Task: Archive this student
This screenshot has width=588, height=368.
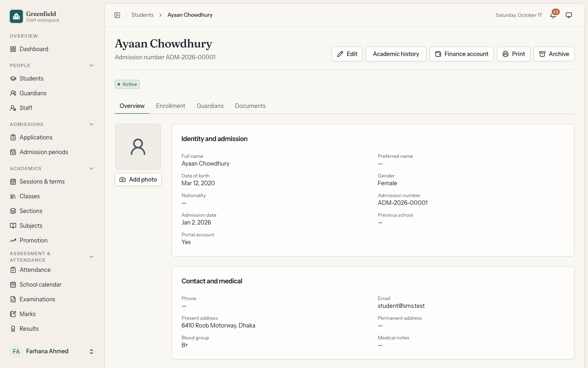Action: tap(554, 54)
